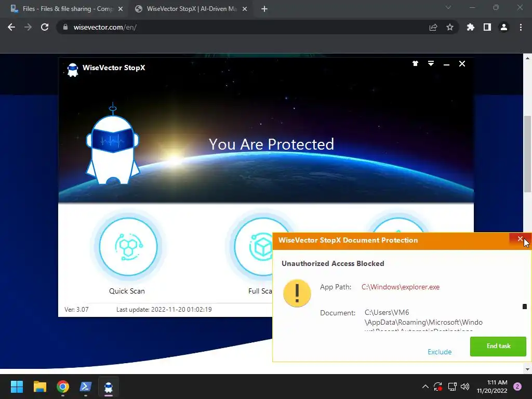The width and height of the screenshot is (532, 399).
Task: Click the WiseVector StopX robot logo
Action: coord(73,70)
